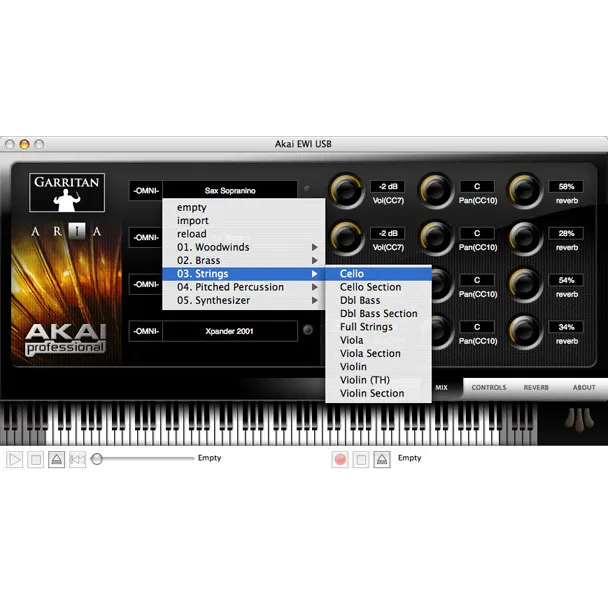Expand the 02. Brass submenu arrow
This screenshot has width=608, height=608.
click(x=314, y=261)
